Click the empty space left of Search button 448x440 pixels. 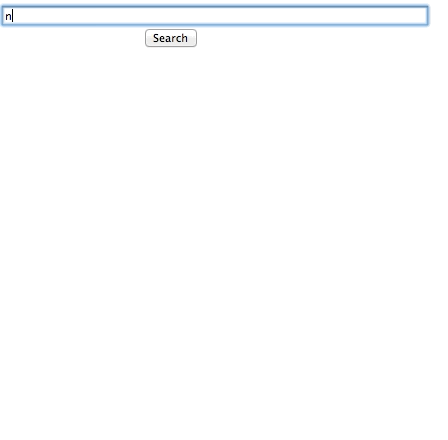click(x=72, y=38)
